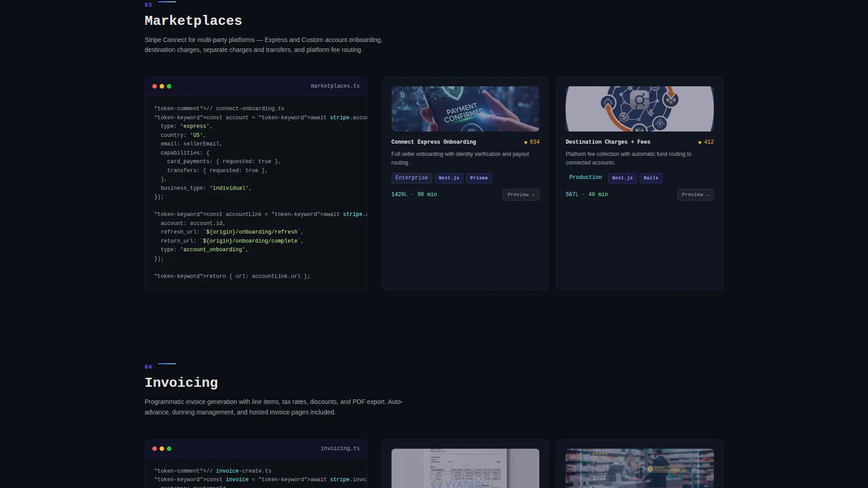Click the return { url: accountLink.url } line

[232, 276]
